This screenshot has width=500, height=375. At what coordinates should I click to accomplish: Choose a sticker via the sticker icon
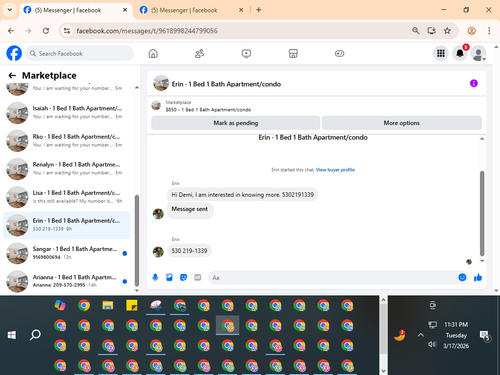(x=183, y=277)
